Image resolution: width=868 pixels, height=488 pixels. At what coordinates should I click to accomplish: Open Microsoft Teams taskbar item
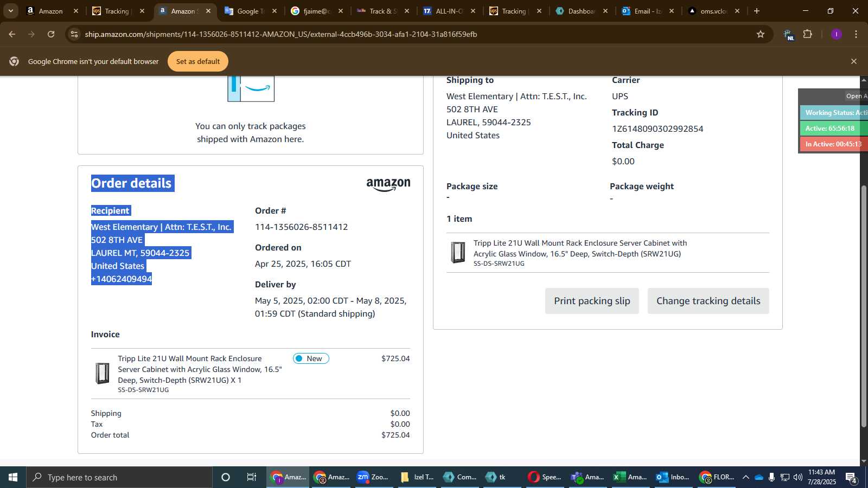point(588,477)
